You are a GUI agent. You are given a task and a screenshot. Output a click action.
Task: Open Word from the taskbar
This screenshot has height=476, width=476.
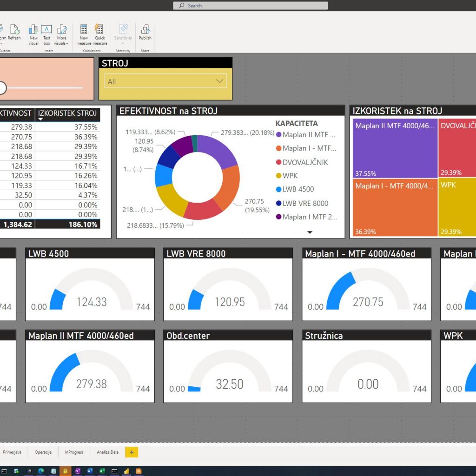click(90, 471)
